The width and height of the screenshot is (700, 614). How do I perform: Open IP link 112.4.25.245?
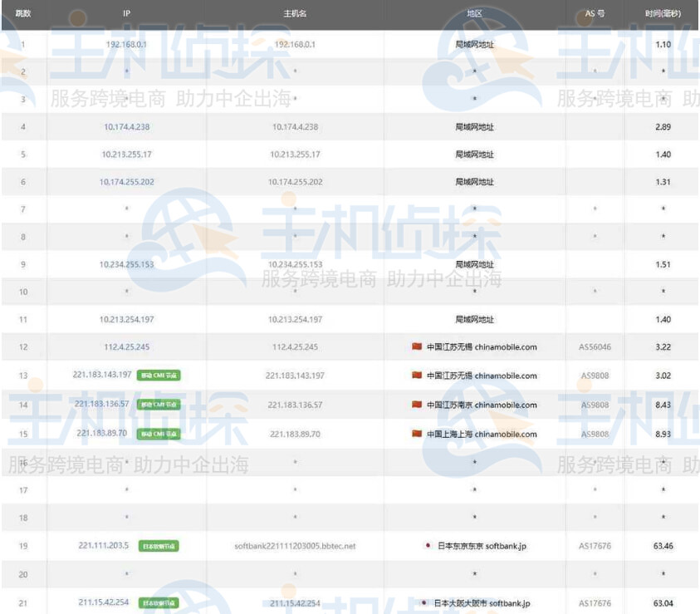126,347
